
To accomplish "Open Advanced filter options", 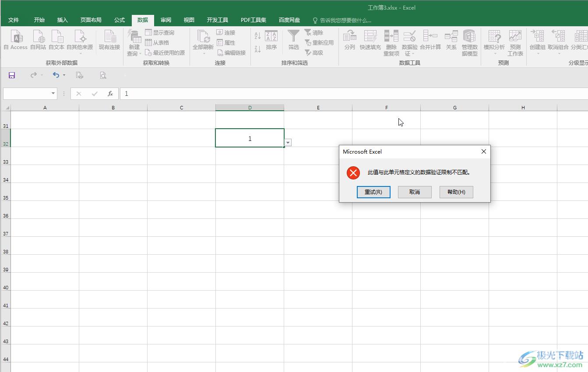I will [x=314, y=53].
